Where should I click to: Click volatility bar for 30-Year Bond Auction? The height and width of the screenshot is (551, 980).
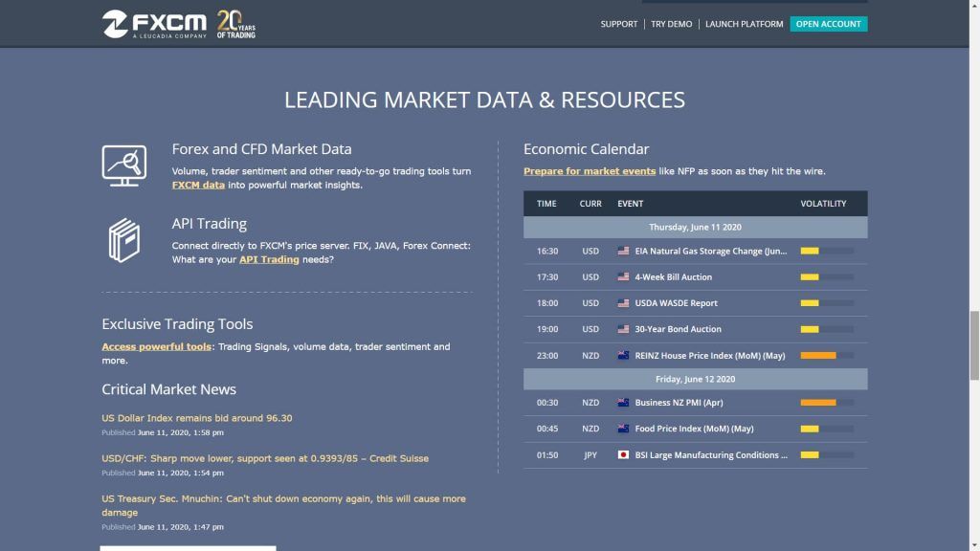827,329
